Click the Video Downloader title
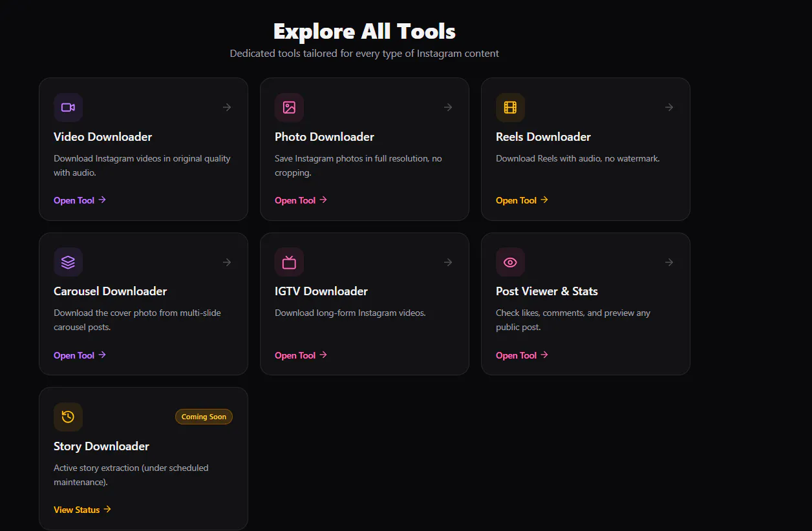Viewport: 812px width, 531px height. pyautogui.click(x=103, y=137)
